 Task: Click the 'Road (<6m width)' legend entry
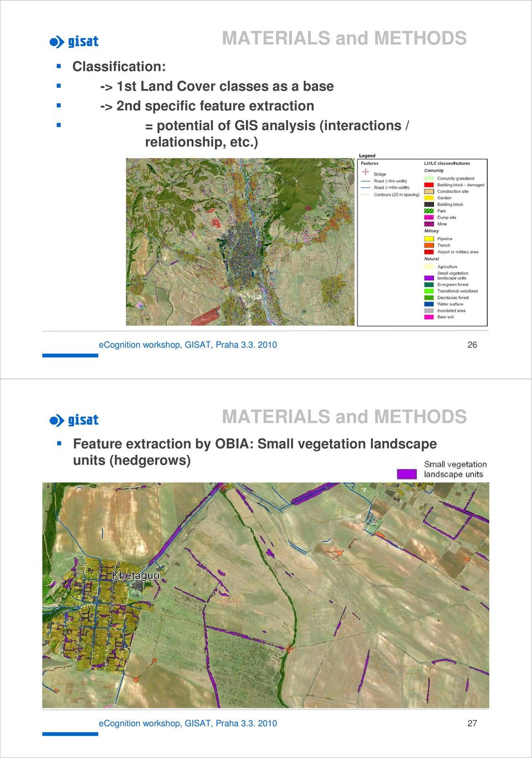390,181
